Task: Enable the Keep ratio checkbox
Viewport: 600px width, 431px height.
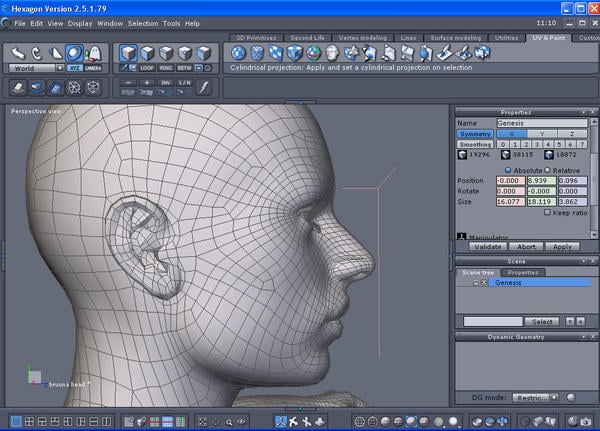Action: 546,212
